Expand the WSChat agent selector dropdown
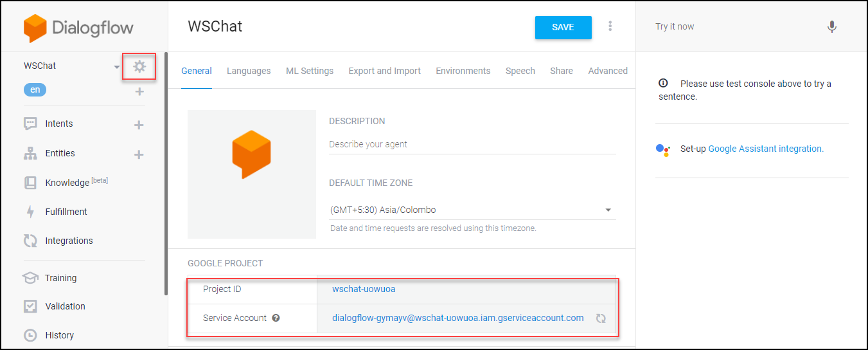 pos(116,67)
